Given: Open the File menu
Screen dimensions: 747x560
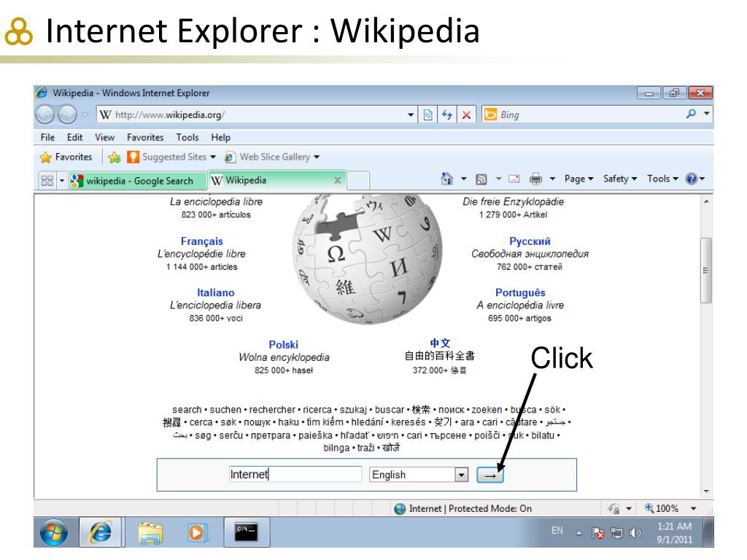Looking at the screenshot, I should point(47,138).
